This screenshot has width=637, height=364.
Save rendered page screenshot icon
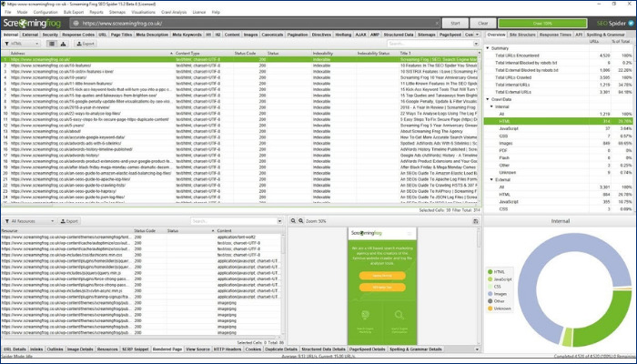point(476,221)
